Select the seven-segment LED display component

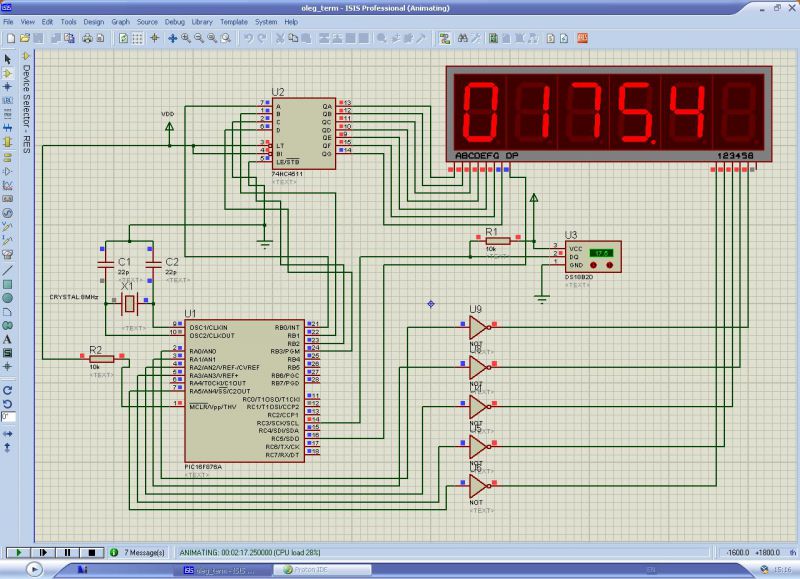(609, 114)
